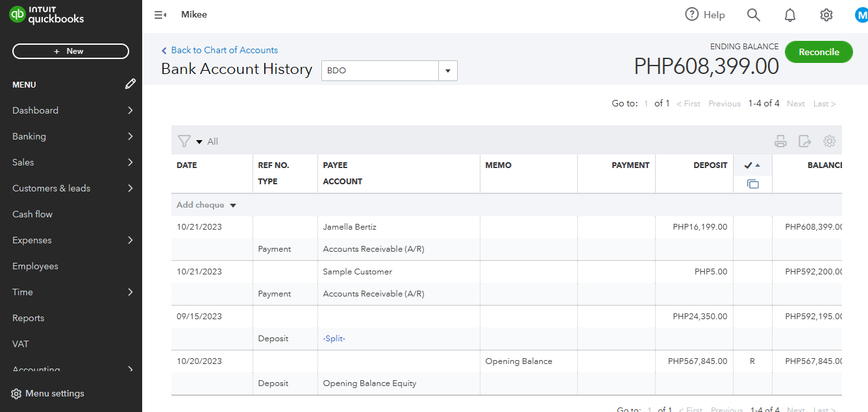Click the print register icon
868x412 pixels.
click(780, 141)
